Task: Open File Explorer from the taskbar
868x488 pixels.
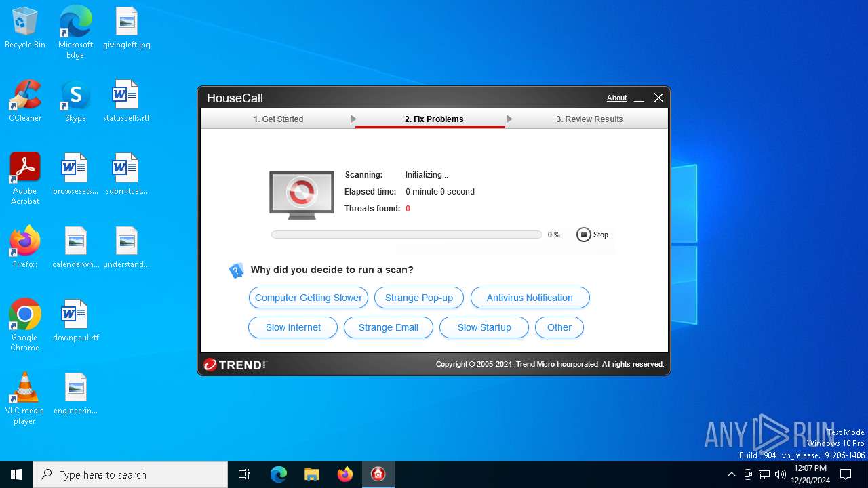Action: (x=312, y=474)
